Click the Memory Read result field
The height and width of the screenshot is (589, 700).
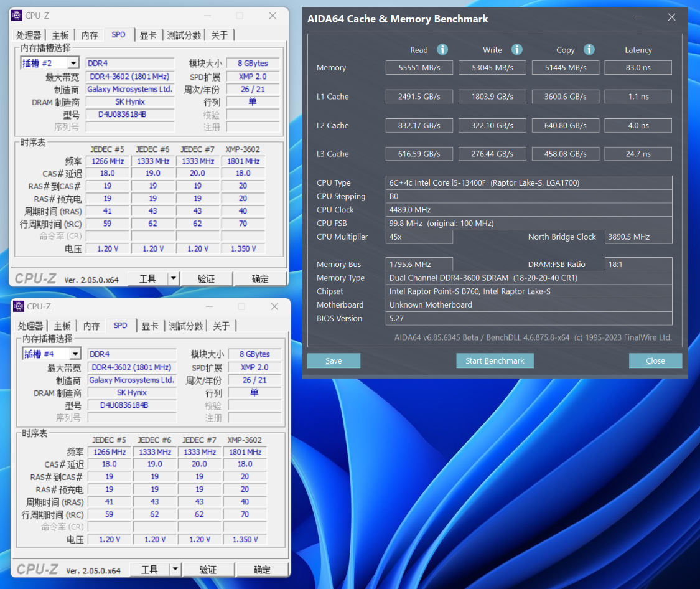coord(419,67)
